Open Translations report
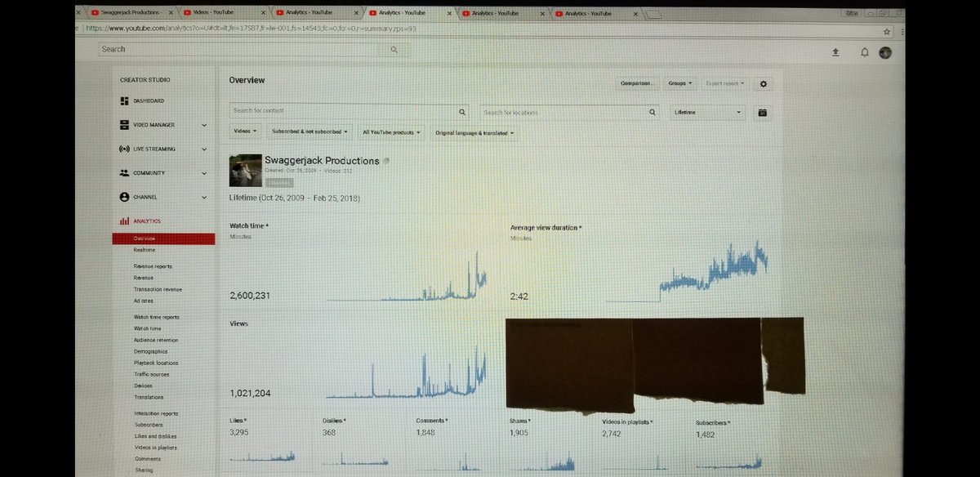Image resolution: width=980 pixels, height=477 pixels. pyautogui.click(x=149, y=397)
